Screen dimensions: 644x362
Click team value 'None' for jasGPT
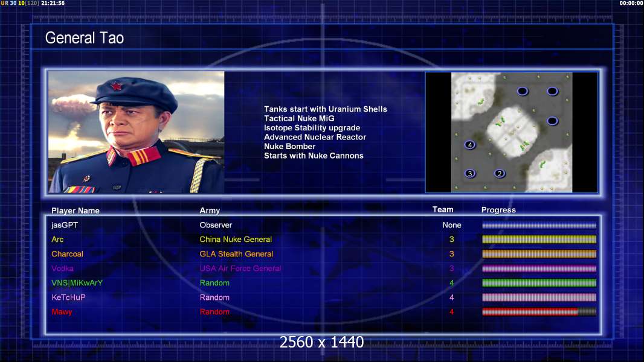point(452,225)
